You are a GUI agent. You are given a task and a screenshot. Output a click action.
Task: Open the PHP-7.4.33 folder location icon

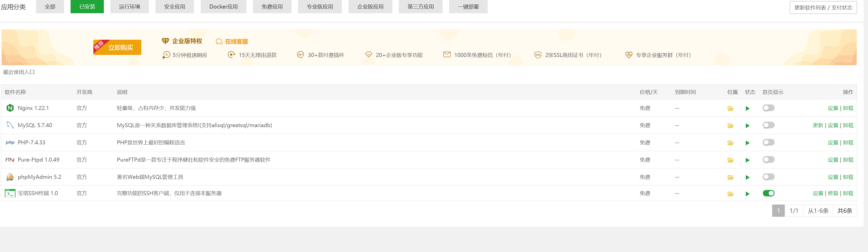click(730, 143)
